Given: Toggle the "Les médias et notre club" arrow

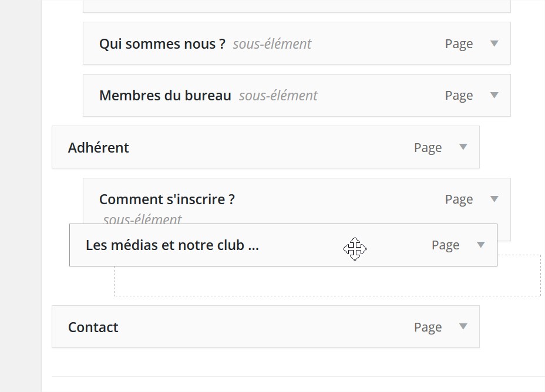Looking at the screenshot, I should [x=480, y=245].
